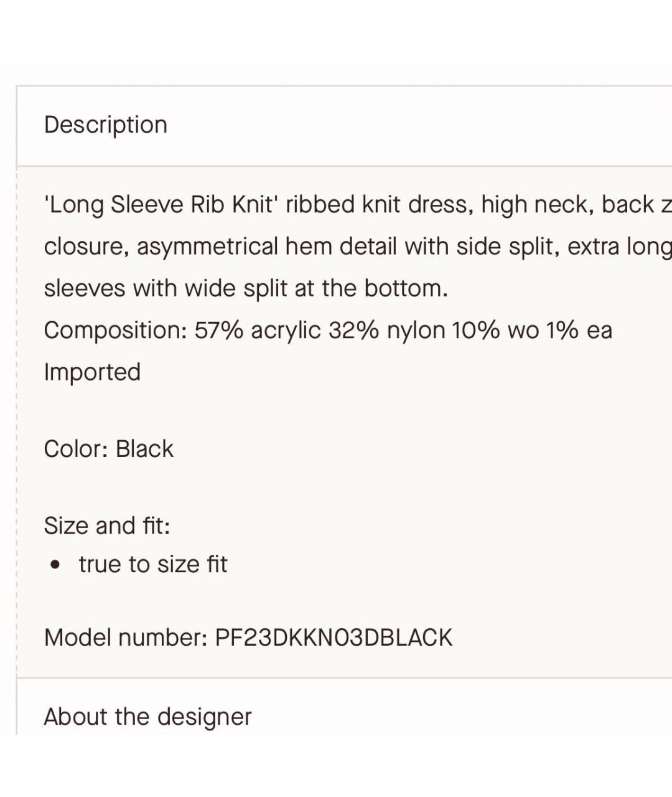Click the "Color:" label

click(x=77, y=449)
